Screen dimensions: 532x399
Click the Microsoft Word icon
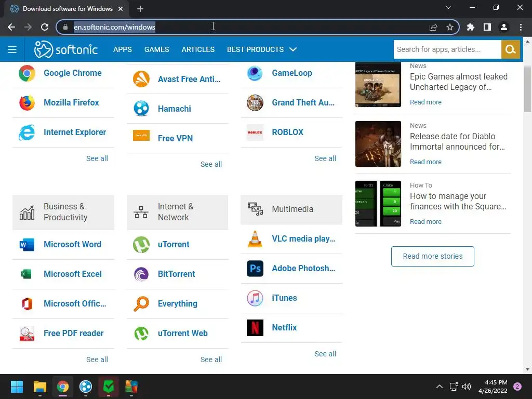27,245
